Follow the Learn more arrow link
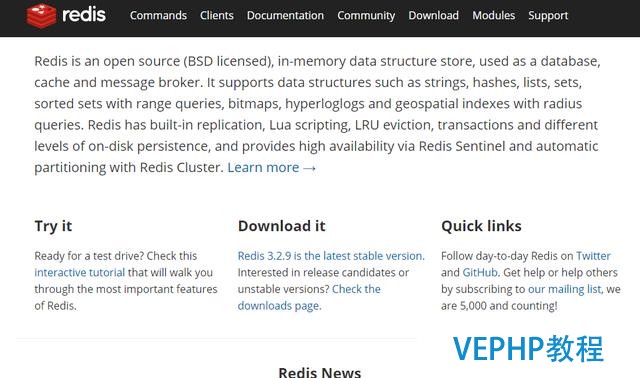This screenshot has width=640, height=378. (272, 167)
